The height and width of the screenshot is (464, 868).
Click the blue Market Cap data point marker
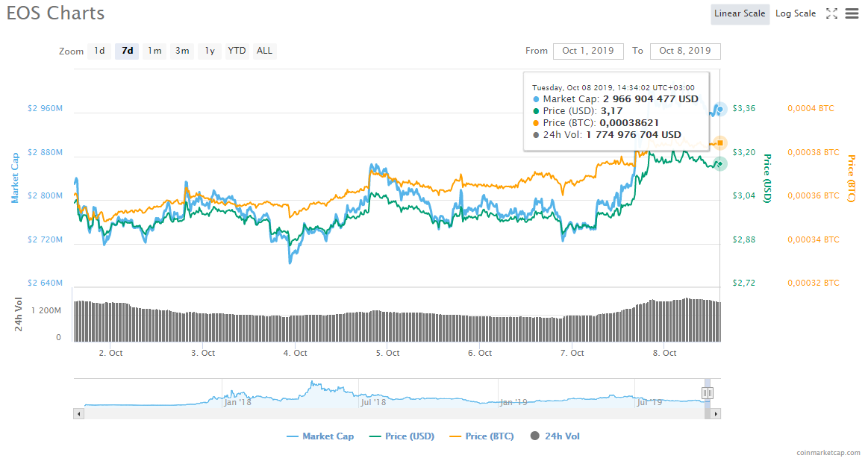click(720, 109)
